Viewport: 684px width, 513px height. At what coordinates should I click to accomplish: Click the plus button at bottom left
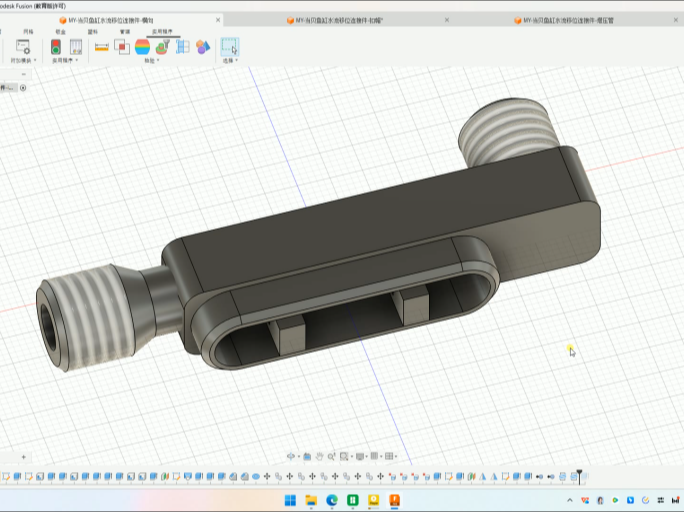[x=24, y=457]
